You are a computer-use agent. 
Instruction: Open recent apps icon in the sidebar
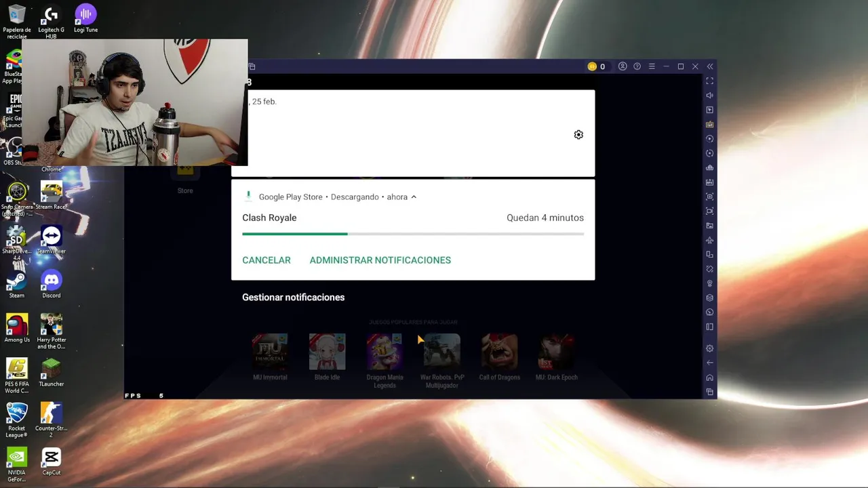tap(709, 392)
